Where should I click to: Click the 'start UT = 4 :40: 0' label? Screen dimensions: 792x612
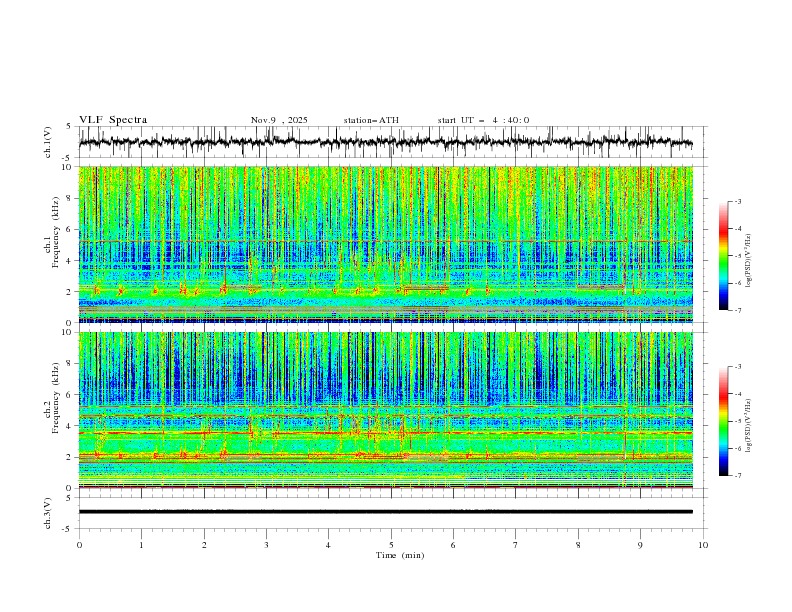click(483, 120)
